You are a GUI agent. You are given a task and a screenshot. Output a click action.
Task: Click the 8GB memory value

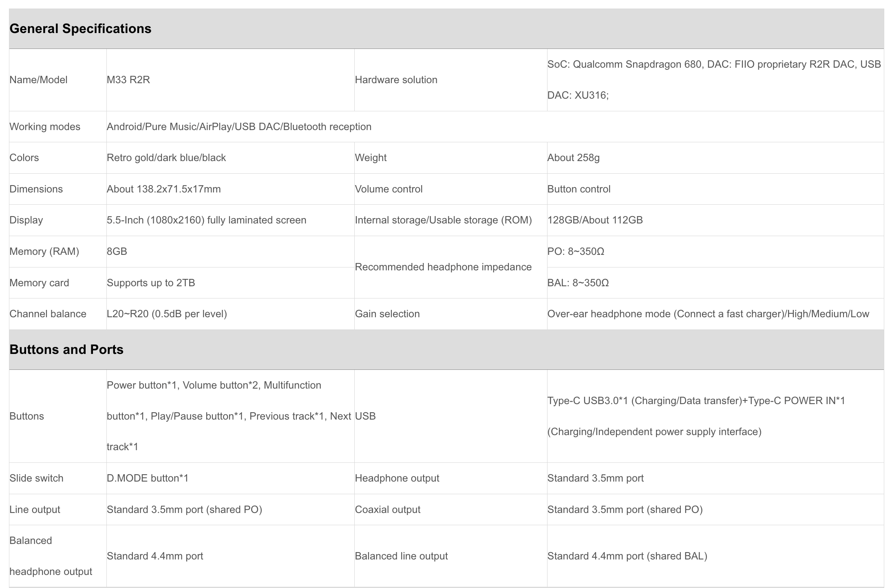coord(117,252)
